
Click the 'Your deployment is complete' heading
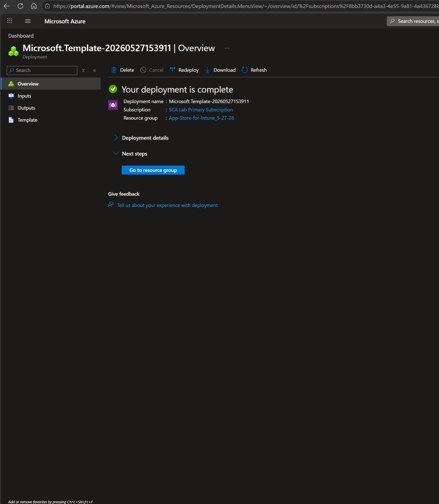tap(177, 90)
